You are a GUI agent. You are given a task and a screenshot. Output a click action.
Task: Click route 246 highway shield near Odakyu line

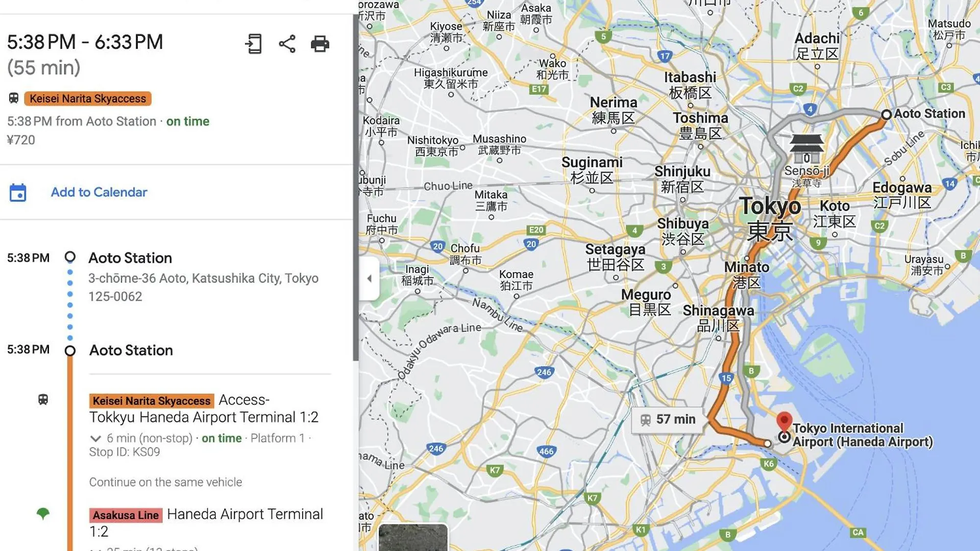[544, 372]
